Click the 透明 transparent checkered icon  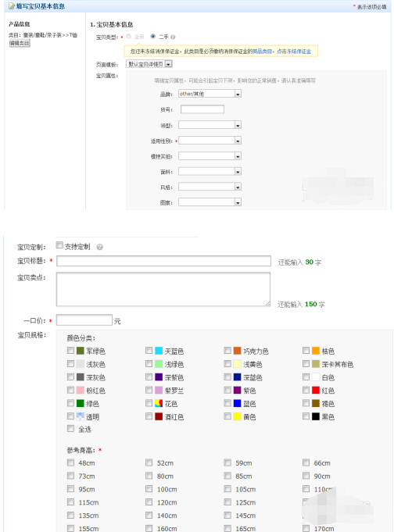[x=81, y=416]
